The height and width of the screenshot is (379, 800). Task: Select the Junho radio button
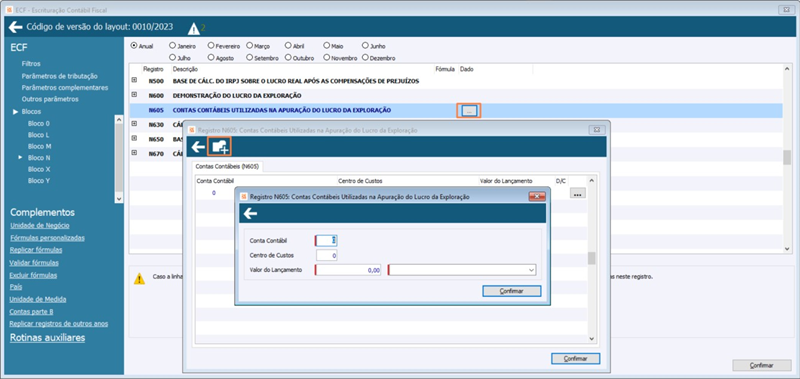click(x=365, y=45)
